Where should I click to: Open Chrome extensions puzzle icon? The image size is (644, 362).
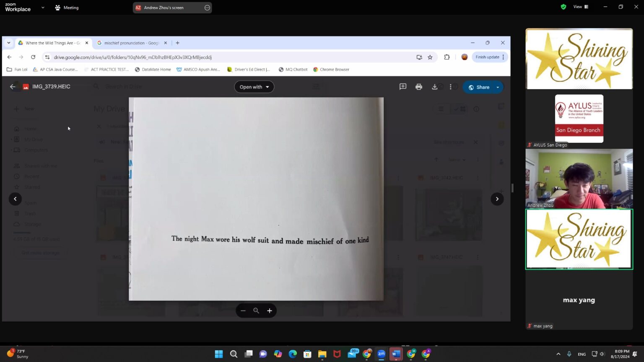447,57
